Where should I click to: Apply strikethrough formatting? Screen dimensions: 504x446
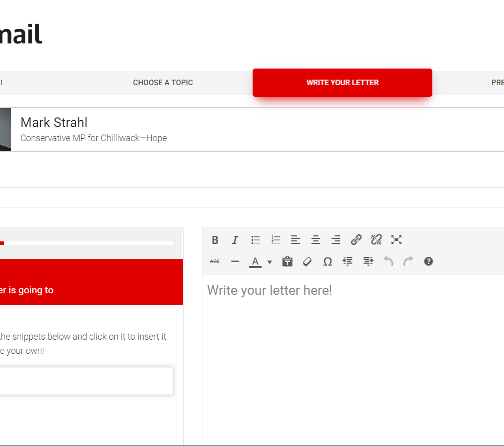coord(215,262)
